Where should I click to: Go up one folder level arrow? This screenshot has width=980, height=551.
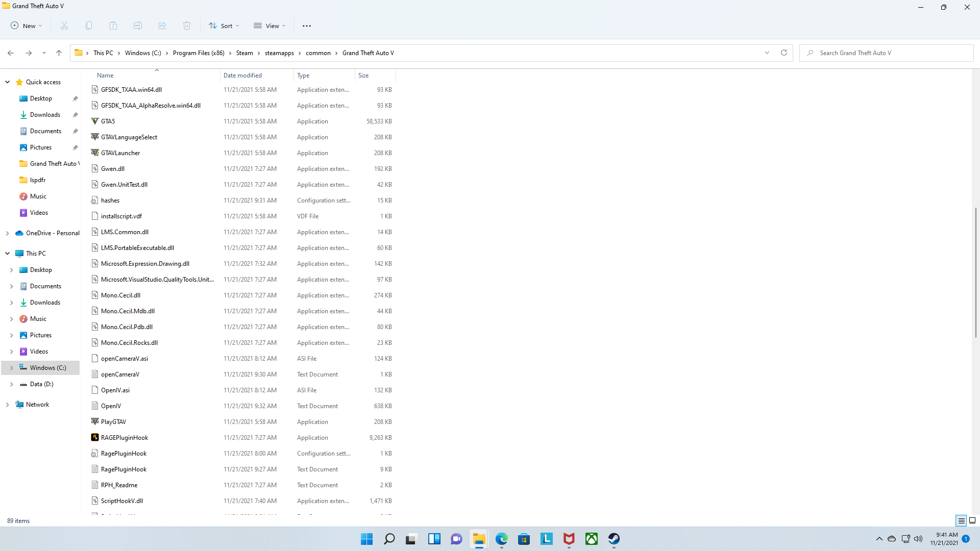point(59,53)
